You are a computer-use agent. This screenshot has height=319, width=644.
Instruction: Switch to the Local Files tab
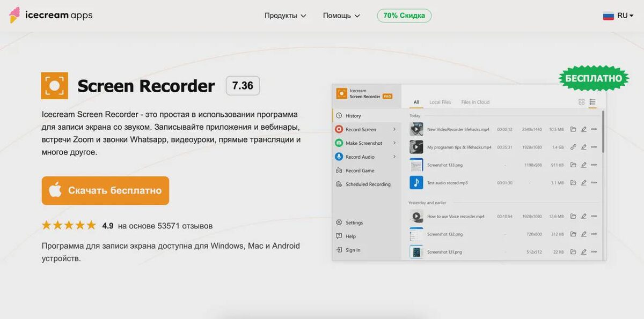(x=440, y=102)
